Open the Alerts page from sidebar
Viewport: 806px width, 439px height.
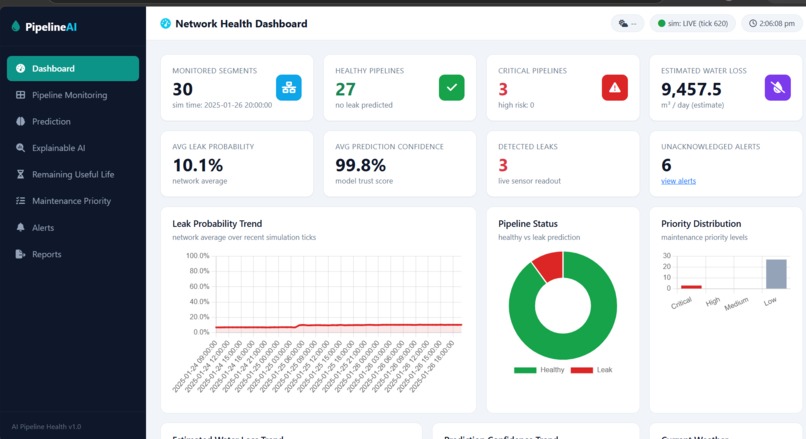73,227
